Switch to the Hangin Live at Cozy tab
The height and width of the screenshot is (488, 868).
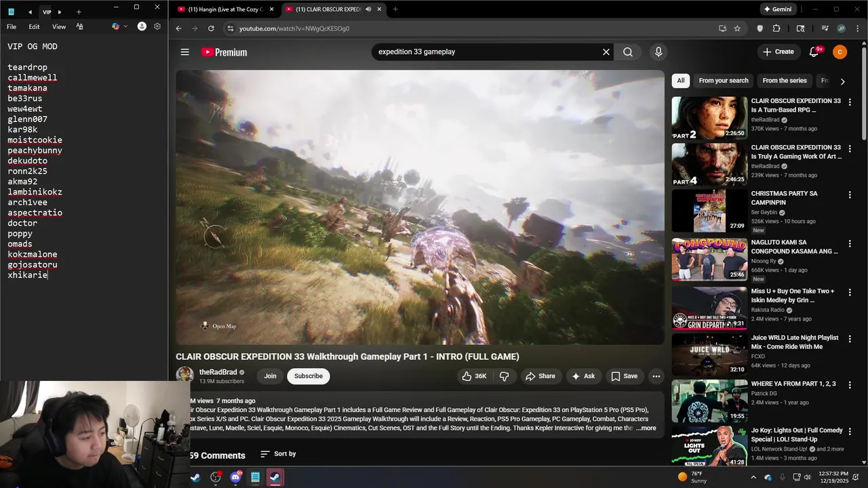(x=226, y=9)
